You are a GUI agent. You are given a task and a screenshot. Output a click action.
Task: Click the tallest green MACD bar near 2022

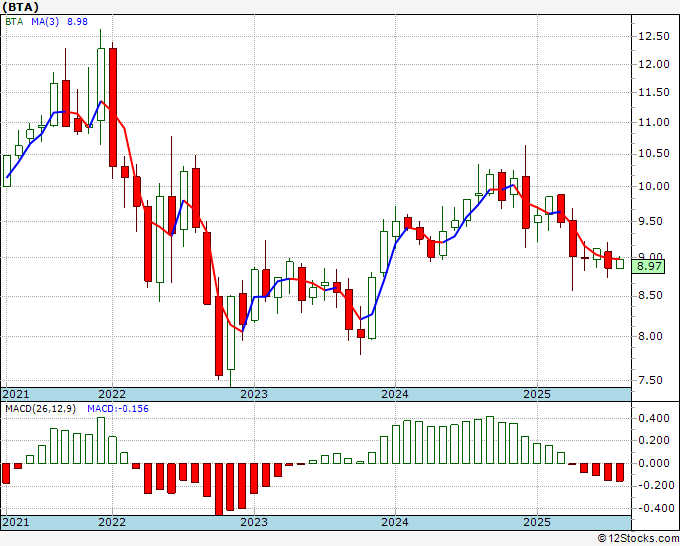pyautogui.click(x=101, y=441)
